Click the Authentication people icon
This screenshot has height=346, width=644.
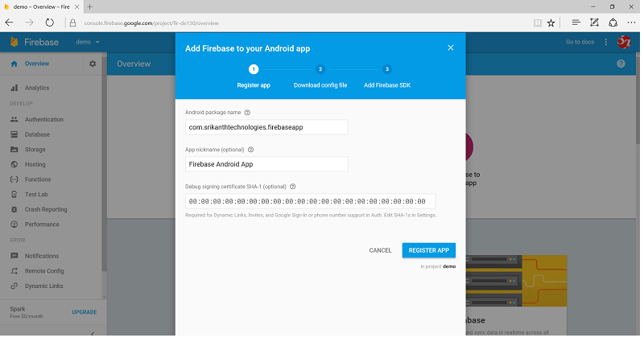click(14, 119)
